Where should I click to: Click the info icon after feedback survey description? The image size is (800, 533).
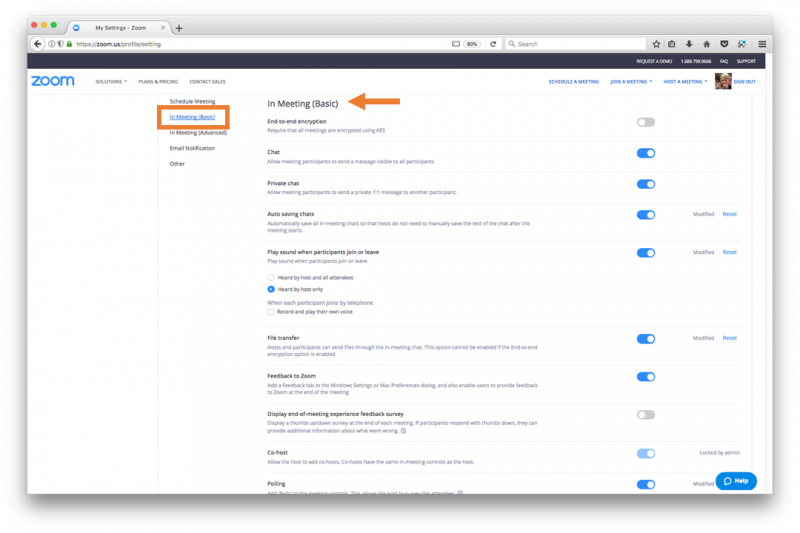[404, 430]
